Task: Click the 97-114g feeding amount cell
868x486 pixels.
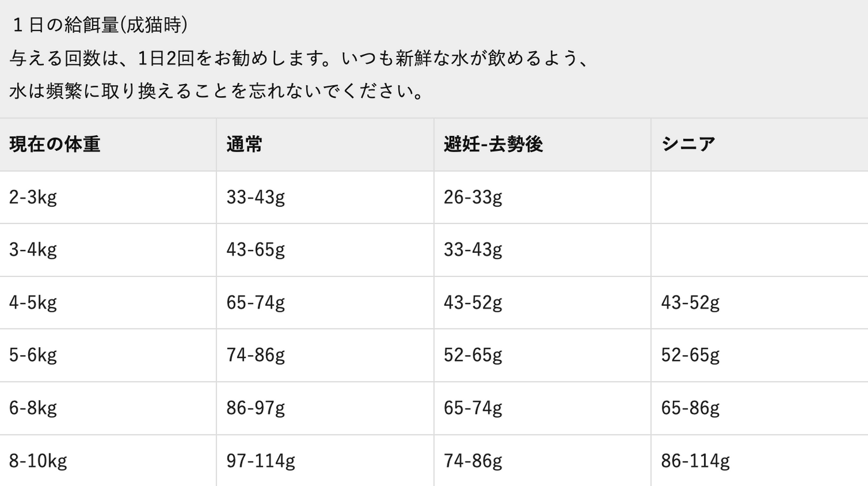Action: coord(261,461)
